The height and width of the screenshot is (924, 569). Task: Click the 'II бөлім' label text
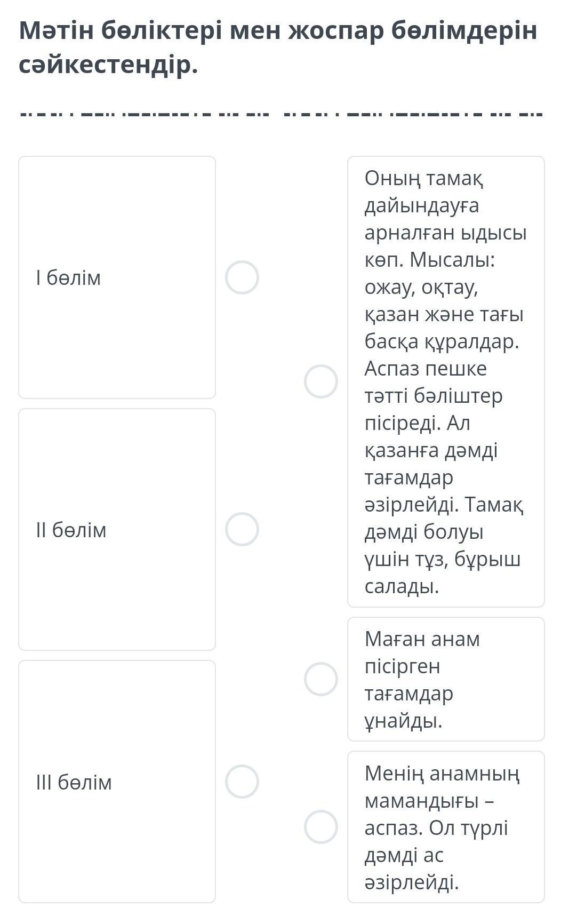[71, 530]
